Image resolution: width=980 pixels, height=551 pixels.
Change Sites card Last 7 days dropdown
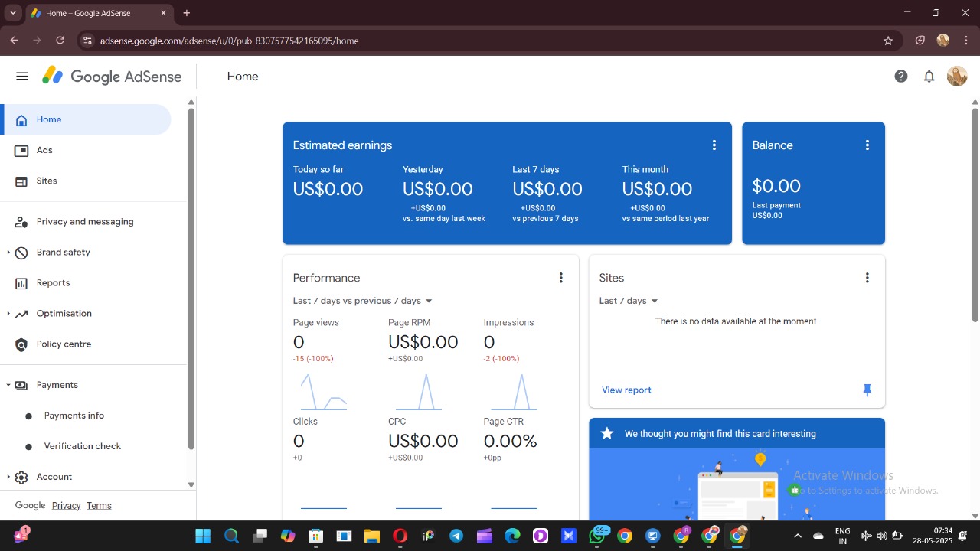(x=629, y=301)
